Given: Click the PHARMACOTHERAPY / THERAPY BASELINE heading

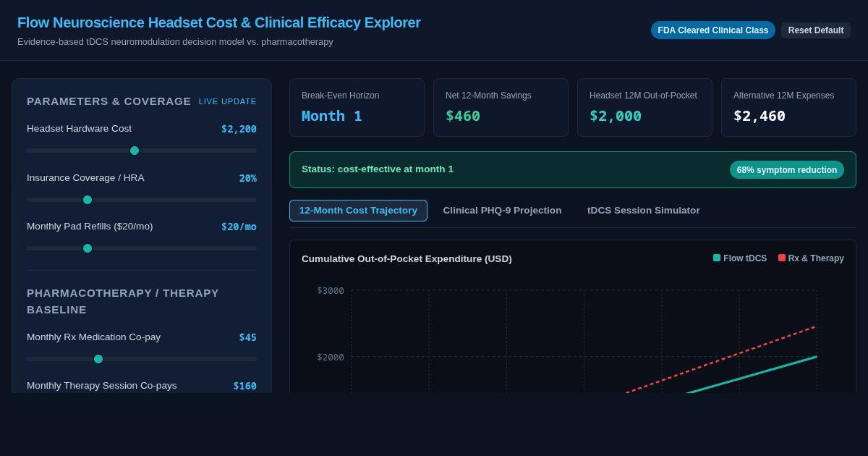Looking at the screenshot, I should tap(123, 301).
